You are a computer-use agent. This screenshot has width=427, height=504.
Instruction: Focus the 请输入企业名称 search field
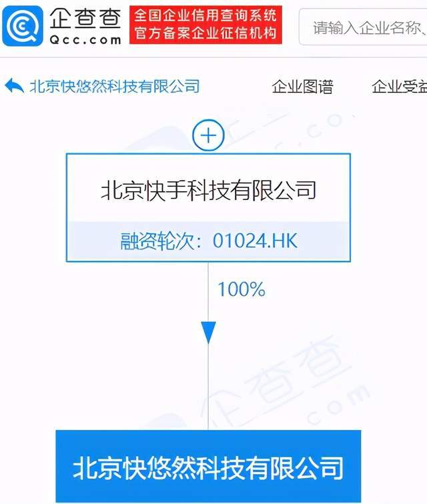tap(363, 27)
